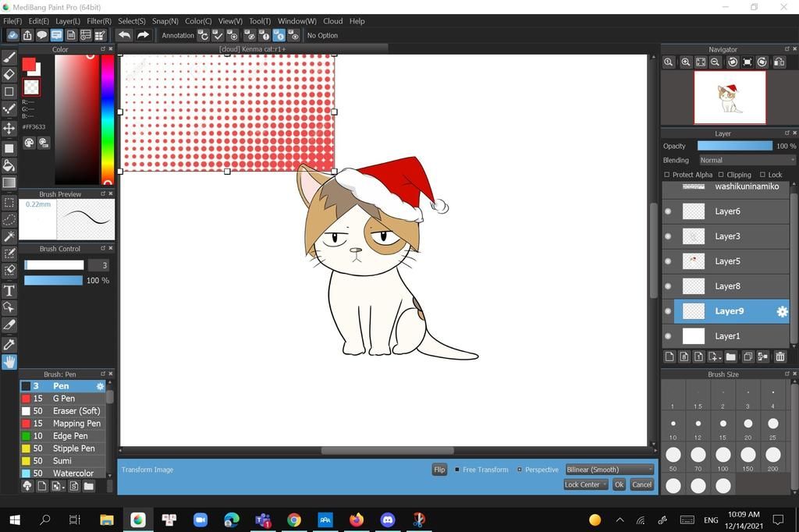Zoom in using the Navigator magnifier plus
This screenshot has height=532, width=799.
point(686,62)
